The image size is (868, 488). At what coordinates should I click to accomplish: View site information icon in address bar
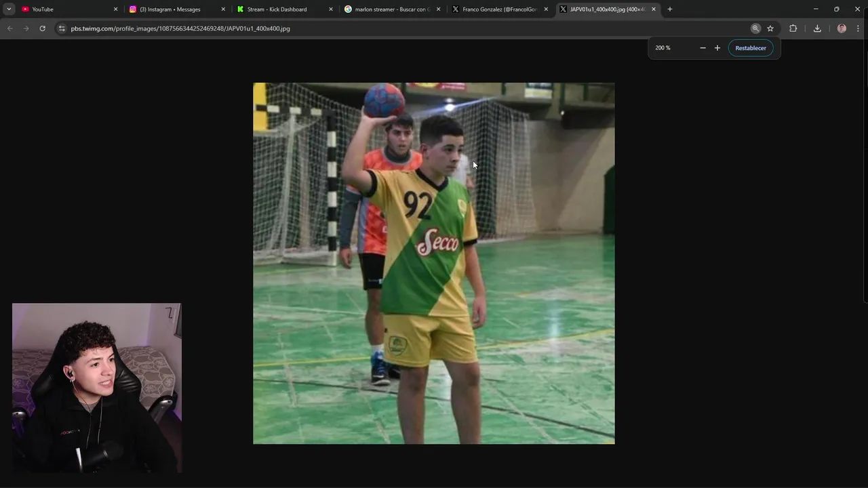point(62,28)
